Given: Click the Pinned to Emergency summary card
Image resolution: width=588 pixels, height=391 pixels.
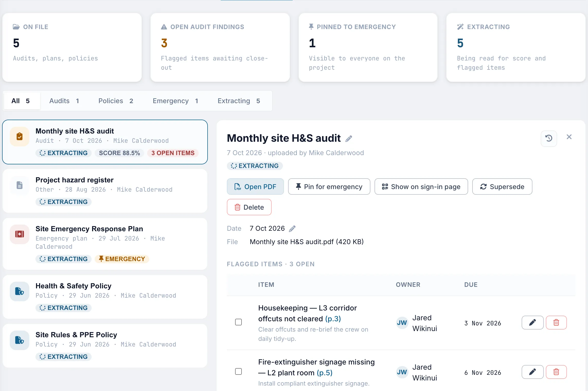Looking at the screenshot, I should pos(368,48).
